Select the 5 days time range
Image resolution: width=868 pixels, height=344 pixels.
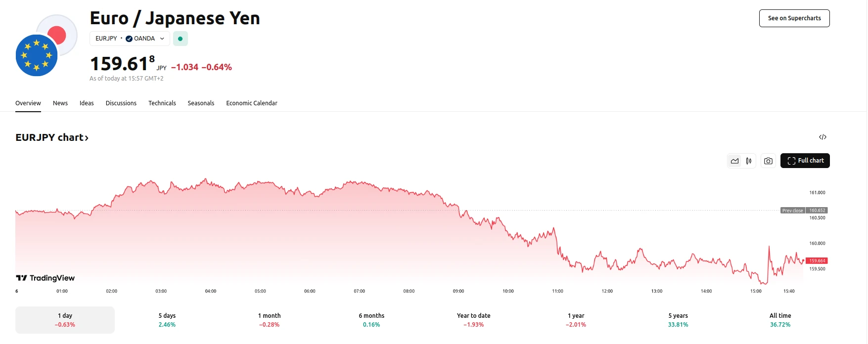[x=167, y=320]
